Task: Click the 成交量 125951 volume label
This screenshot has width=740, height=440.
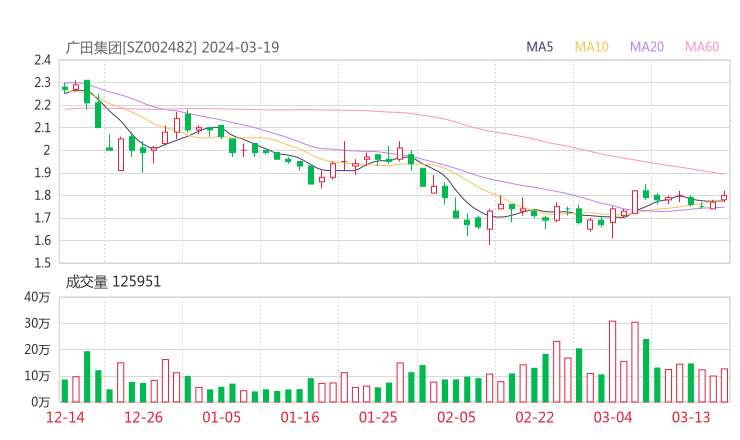Action: click(x=113, y=282)
